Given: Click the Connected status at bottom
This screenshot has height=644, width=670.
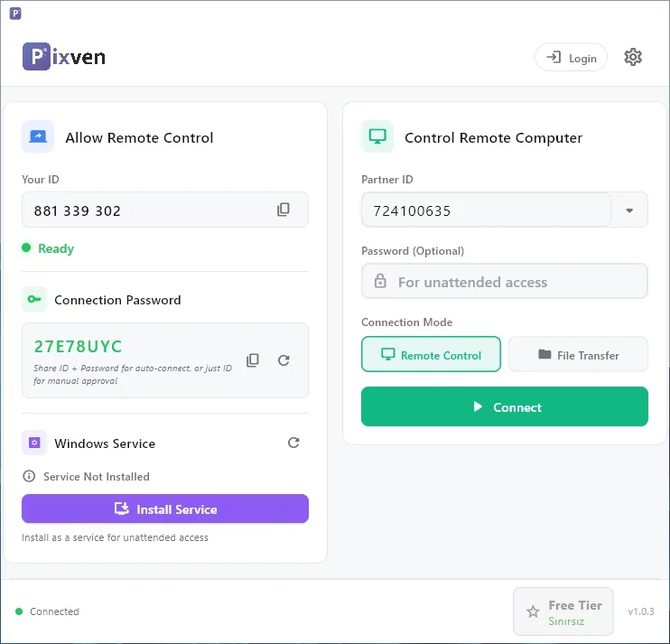Looking at the screenshot, I should point(54,611).
